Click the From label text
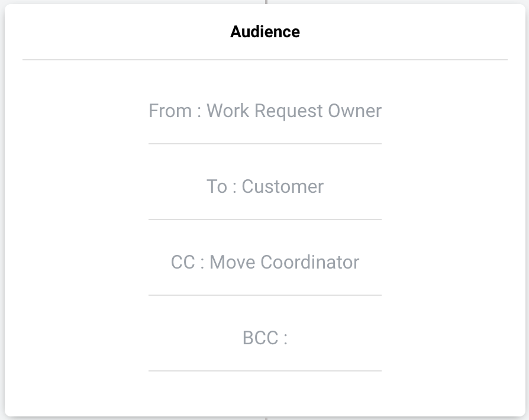Viewport: 529px width, 420px height. (170, 111)
